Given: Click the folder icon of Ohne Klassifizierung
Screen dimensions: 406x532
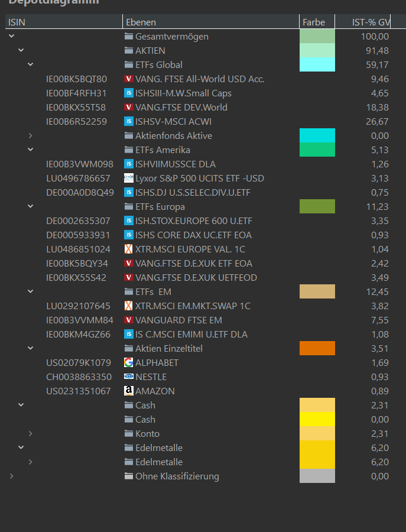Looking at the screenshot, I should (129, 476).
